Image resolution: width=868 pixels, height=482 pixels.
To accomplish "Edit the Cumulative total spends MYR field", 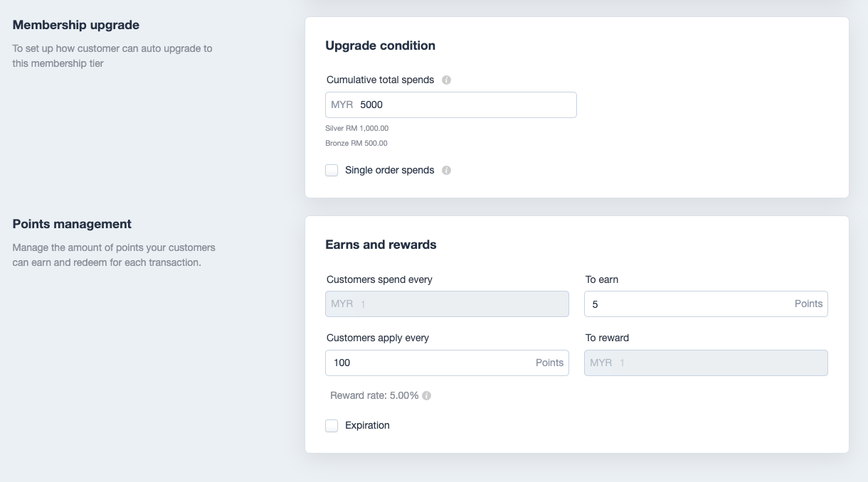I will tap(451, 105).
